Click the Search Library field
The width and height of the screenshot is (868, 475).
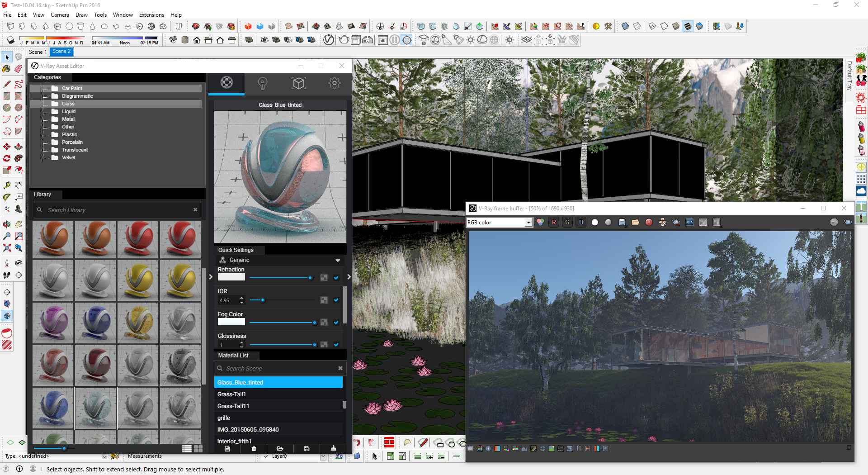[117, 210]
